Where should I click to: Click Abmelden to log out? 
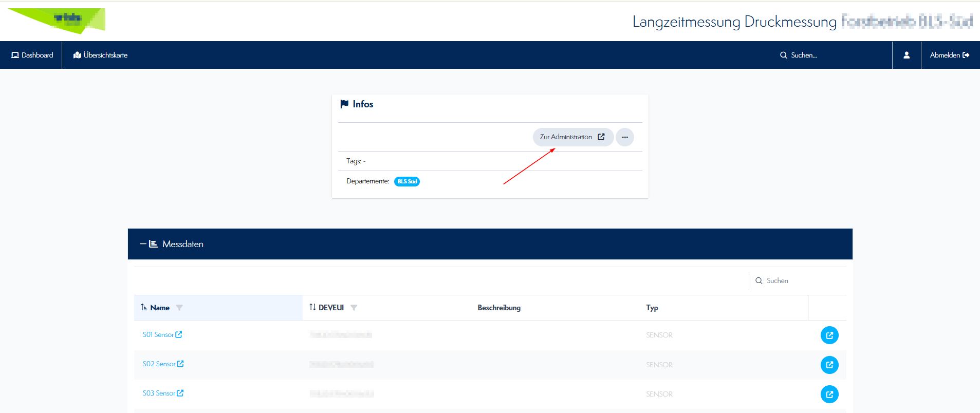[949, 55]
